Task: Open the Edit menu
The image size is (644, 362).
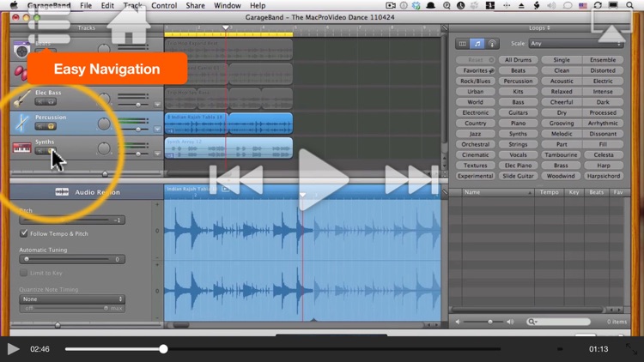Action: (x=107, y=5)
